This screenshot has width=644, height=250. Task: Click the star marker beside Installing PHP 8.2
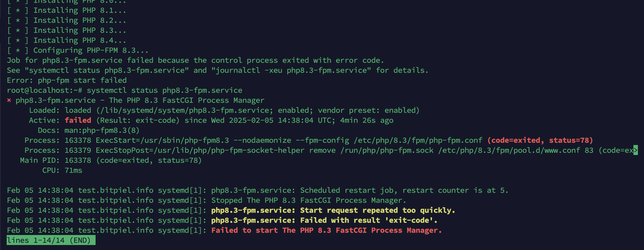[x=18, y=20]
